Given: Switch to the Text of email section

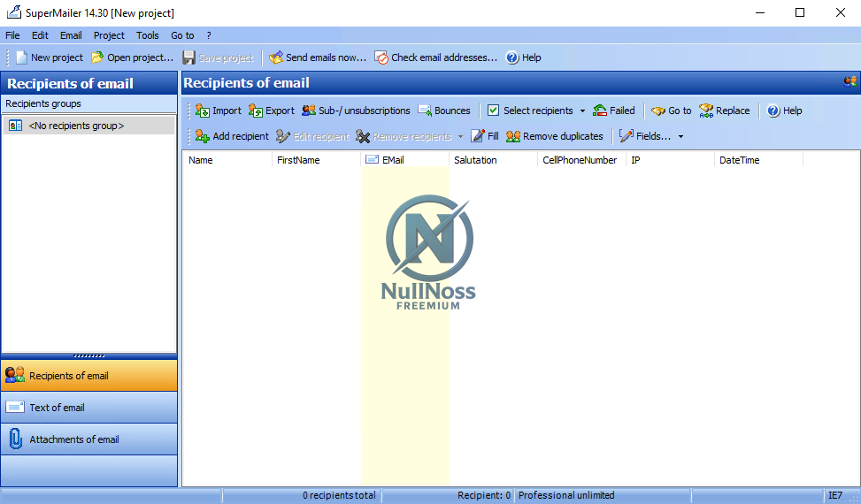Looking at the screenshot, I should [x=88, y=408].
